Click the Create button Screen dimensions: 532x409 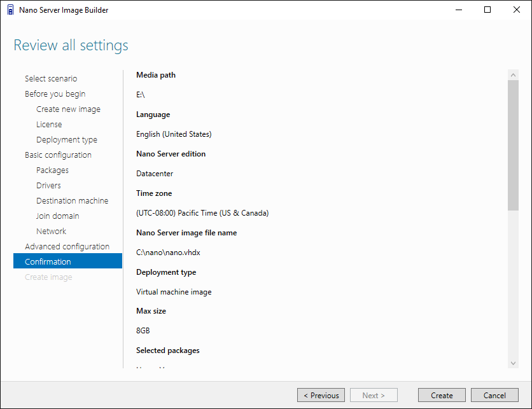pyautogui.click(x=442, y=395)
